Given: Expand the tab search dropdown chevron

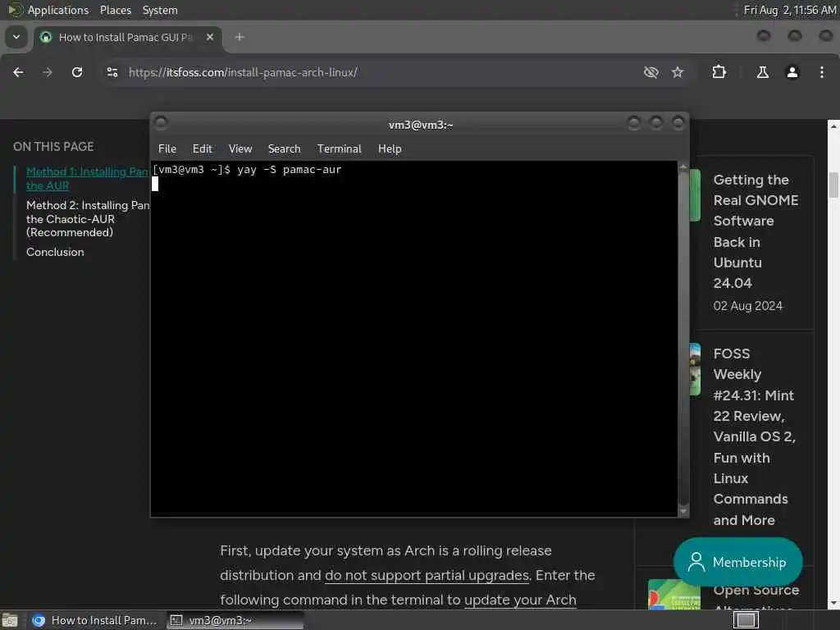Looking at the screenshot, I should pyautogui.click(x=16, y=37).
